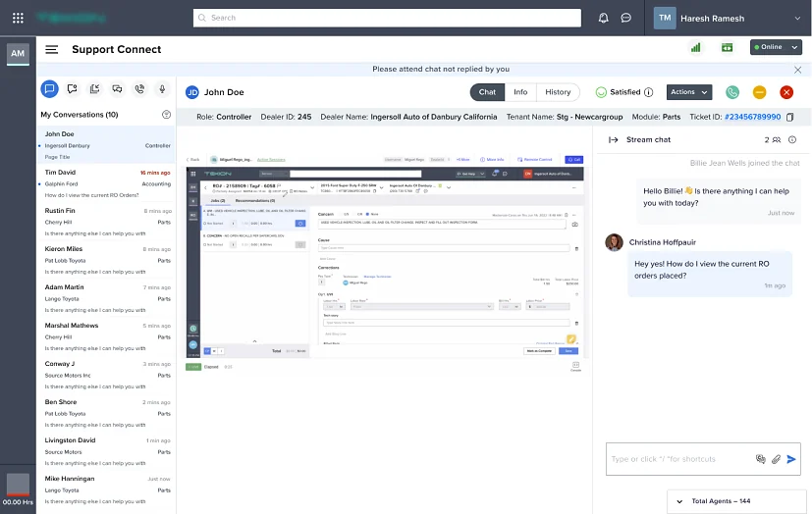Click Remote Control in screen preview

[535, 160]
